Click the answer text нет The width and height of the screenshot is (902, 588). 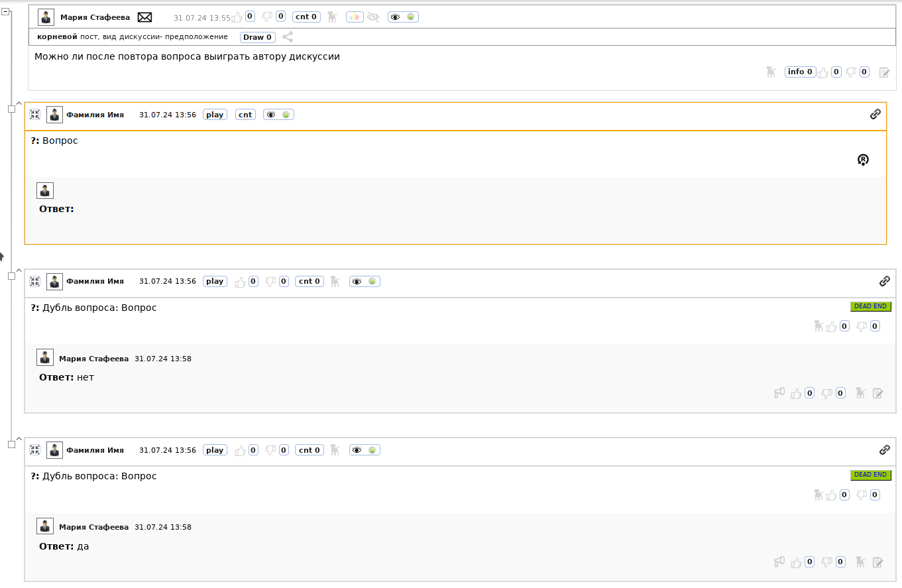(85, 378)
